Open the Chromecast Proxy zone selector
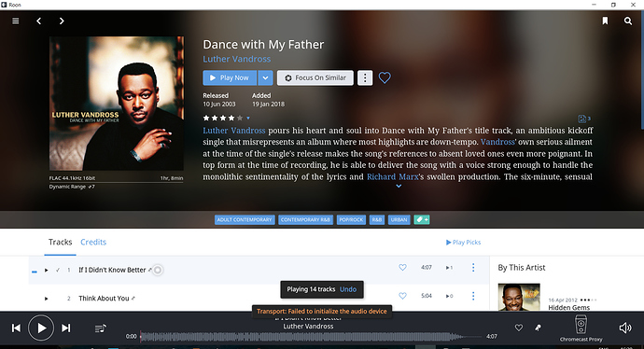 pos(581,328)
